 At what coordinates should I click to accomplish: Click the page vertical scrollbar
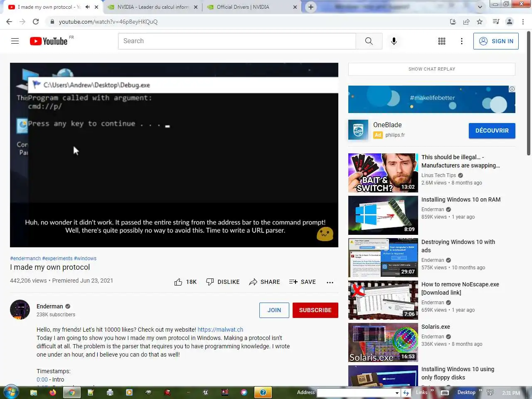[529, 94]
